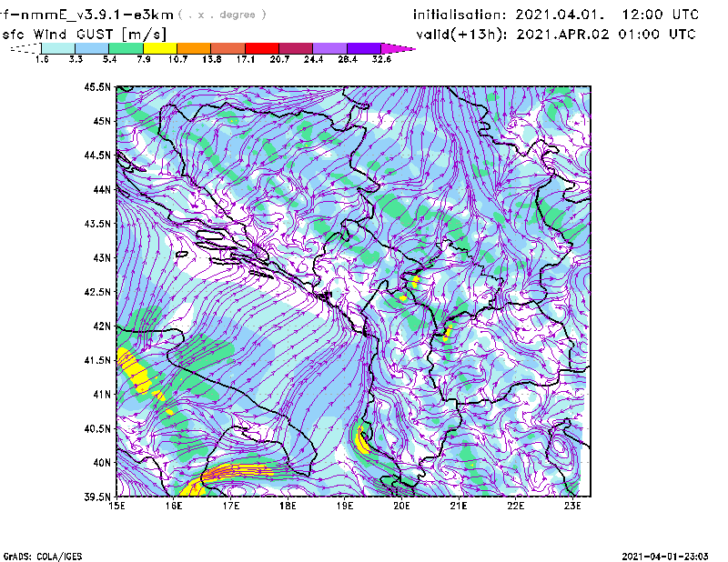This screenshot has width=728, height=562.
Task: Click the 20E longitude label
Action: (401, 506)
